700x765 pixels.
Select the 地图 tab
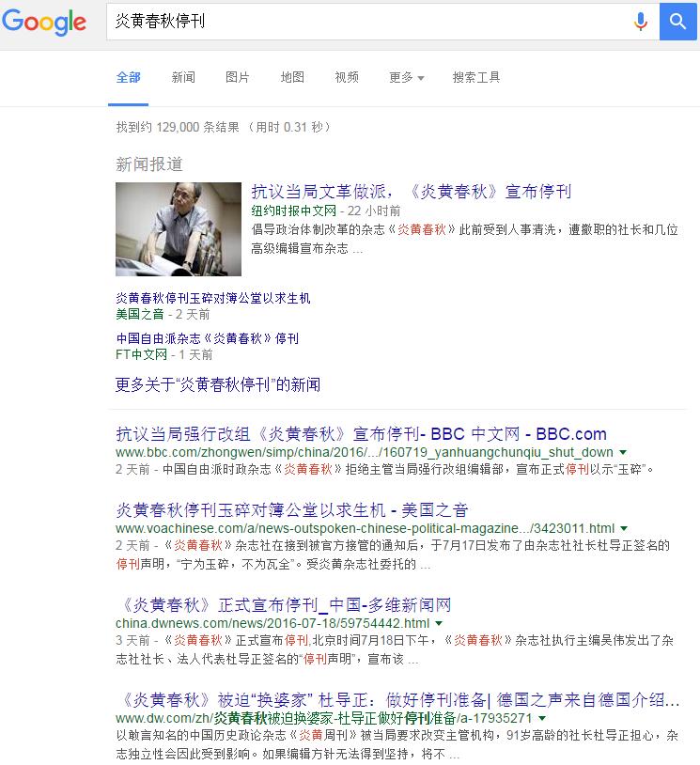[292, 77]
